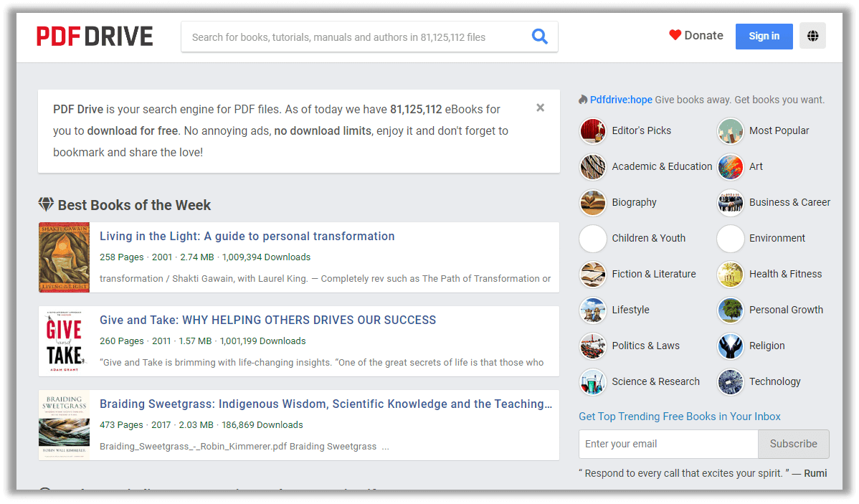The width and height of the screenshot is (859, 504).
Task: Click the Technology category icon
Action: (730, 382)
